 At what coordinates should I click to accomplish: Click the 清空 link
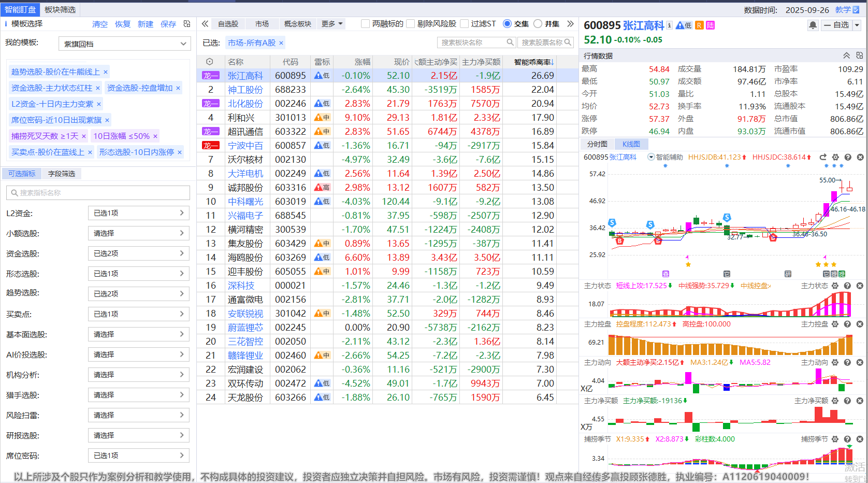[99, 24]
